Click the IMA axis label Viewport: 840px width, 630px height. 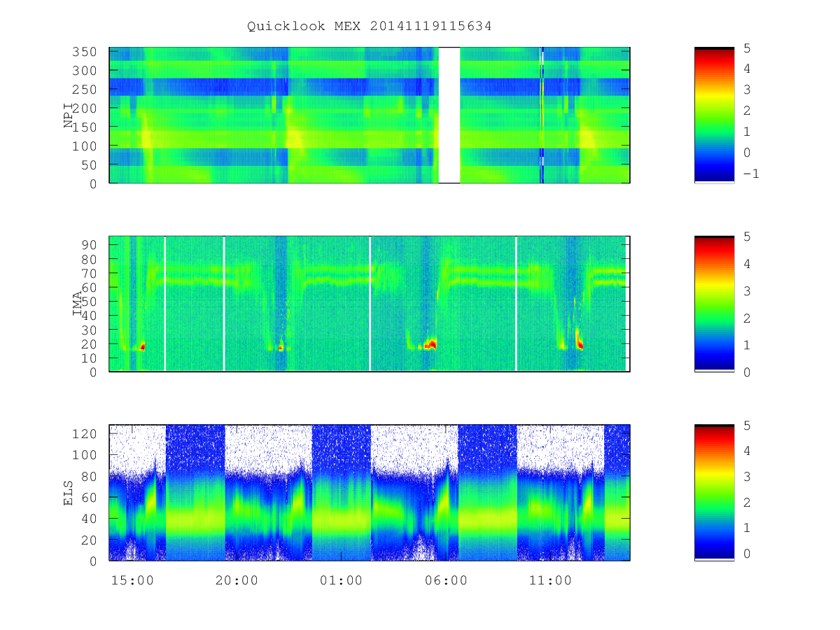(x=78, y=304)
